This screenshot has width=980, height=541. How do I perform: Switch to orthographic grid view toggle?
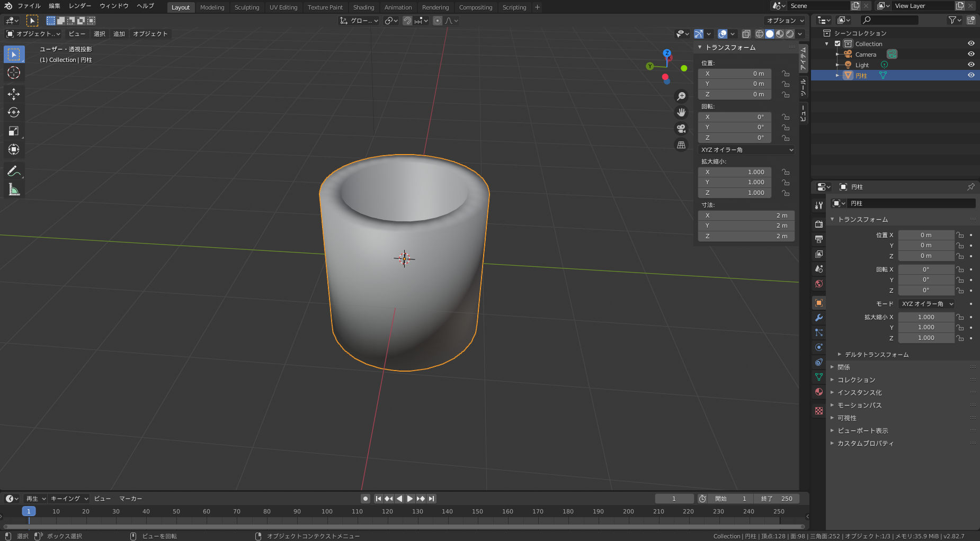(681, 145)
